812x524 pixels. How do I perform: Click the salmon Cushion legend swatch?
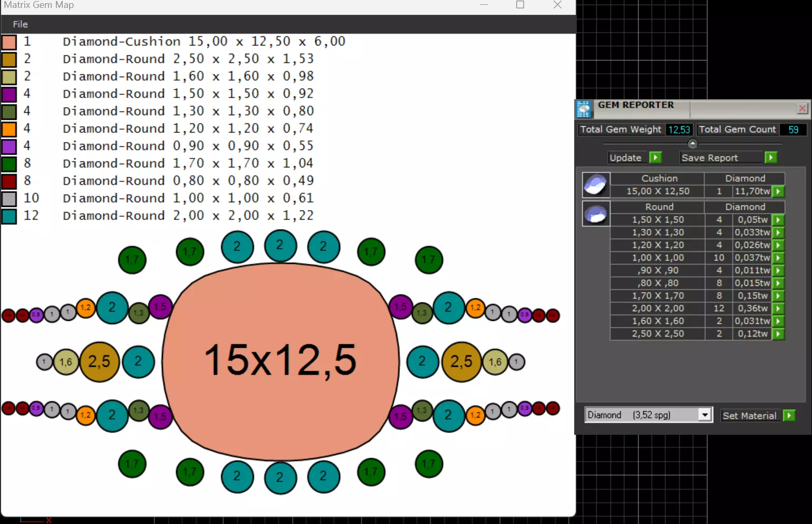click(9, 42)
